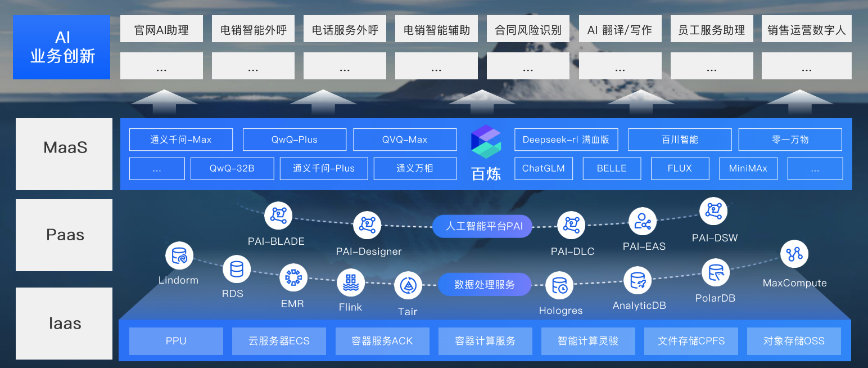This screenshot has width=868, height=368.
Task: Click the Hologres icon
Action: (x=560, y=286)
